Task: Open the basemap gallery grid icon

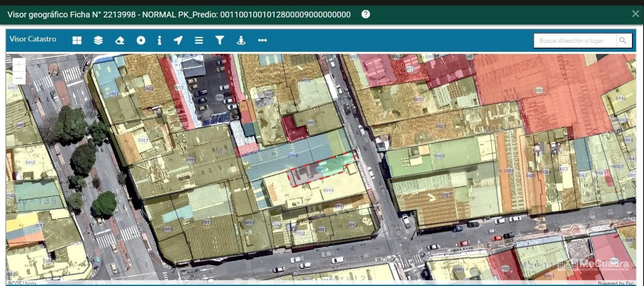Action: pos(77,40)
